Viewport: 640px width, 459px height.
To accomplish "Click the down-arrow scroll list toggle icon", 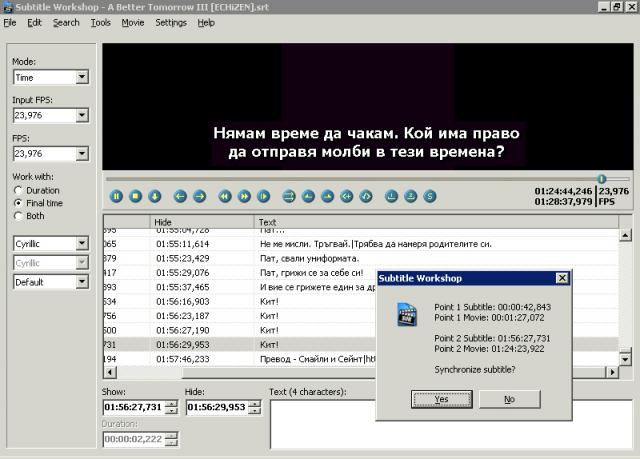I will (x=155, y=197).
